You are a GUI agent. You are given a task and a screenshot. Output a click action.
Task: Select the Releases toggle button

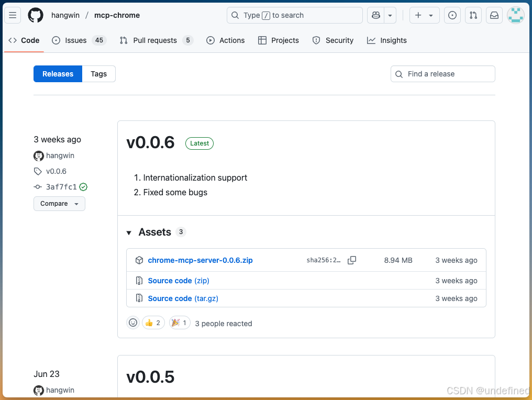(x=58, y=74)
